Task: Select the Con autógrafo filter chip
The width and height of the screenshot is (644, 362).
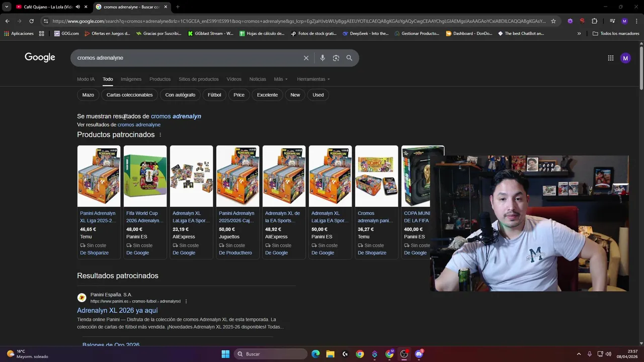Action: [x=180, y=95]
